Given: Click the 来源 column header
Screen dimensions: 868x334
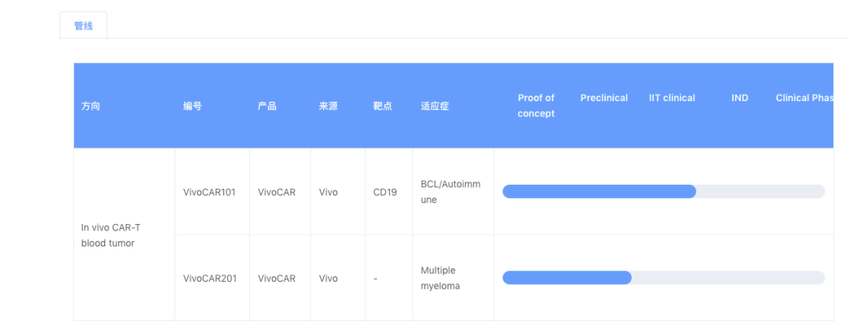Looking at the screenshot, I should click(x=328, y=106).
